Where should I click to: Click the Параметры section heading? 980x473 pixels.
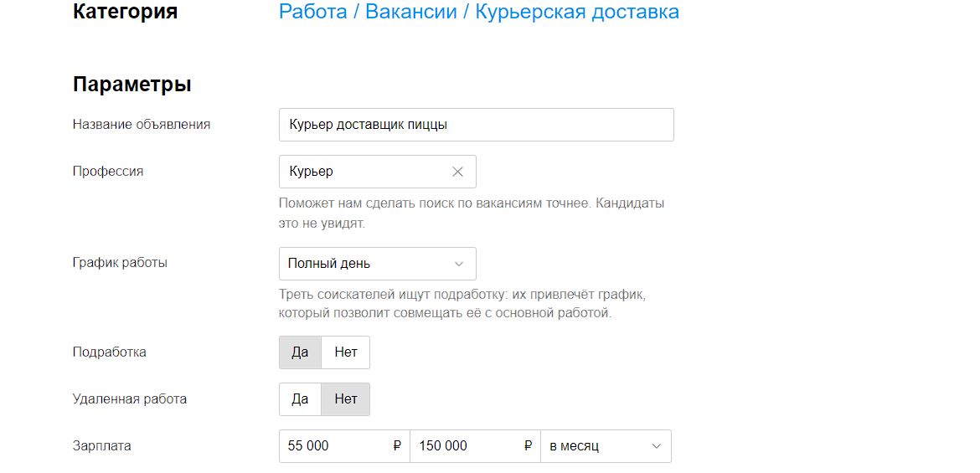coord(132,85)
